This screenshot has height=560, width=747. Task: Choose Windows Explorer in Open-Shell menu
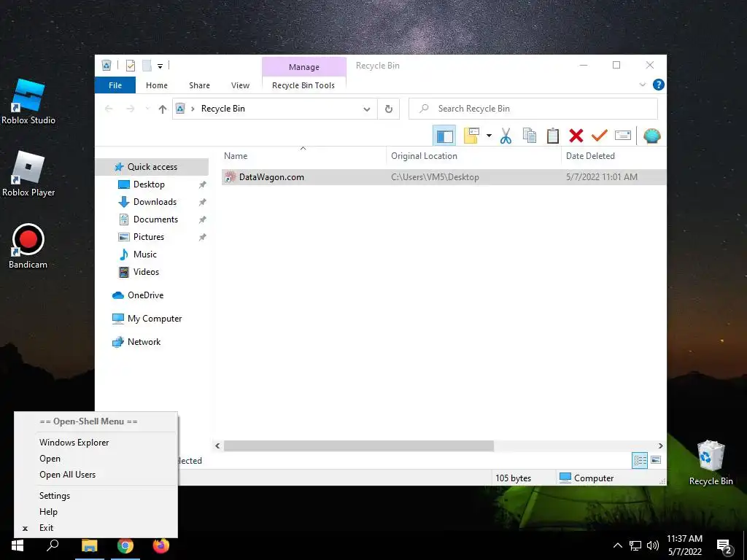tap(96, 443)
